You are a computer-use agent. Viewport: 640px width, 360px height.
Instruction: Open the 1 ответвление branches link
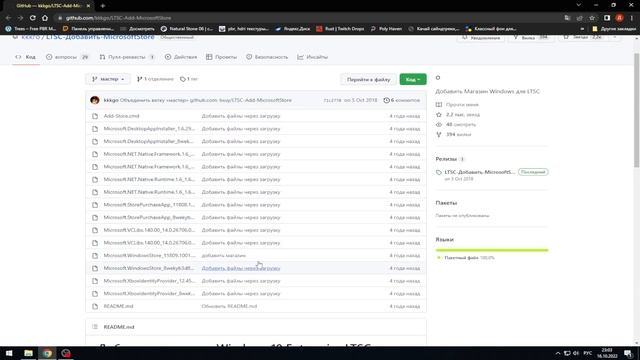(x=155, y=79)
